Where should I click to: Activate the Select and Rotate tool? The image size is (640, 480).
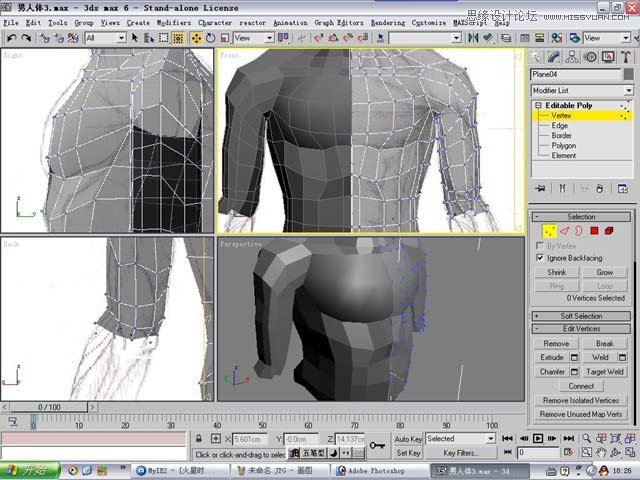pos(211,38)
